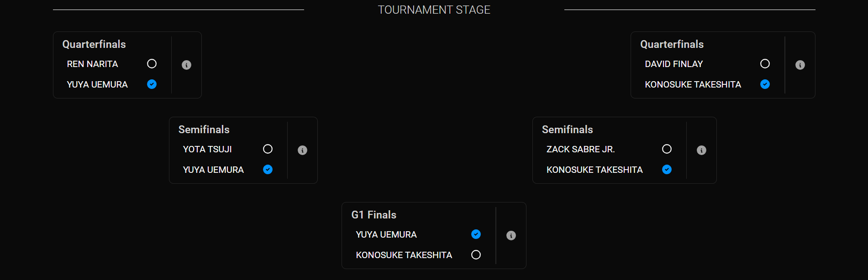This screenshot has height=280, width=868.
Task: Open info icon for Narita vs Uemura quarterfinal
Action: 186,65
